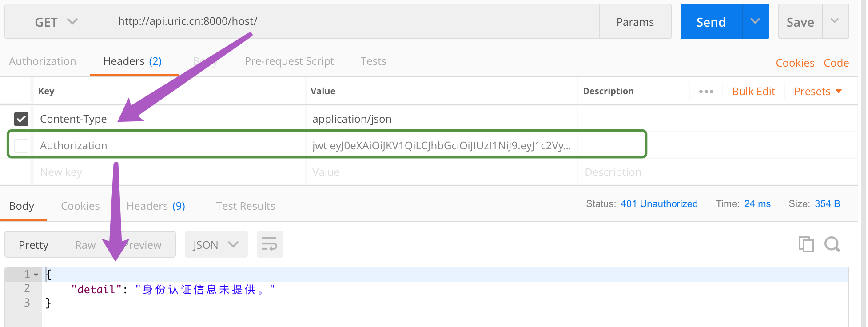This screenshot has width=868, height=327.
Task: Edit the Authorization key cell
Action: (x=169, y=145)
